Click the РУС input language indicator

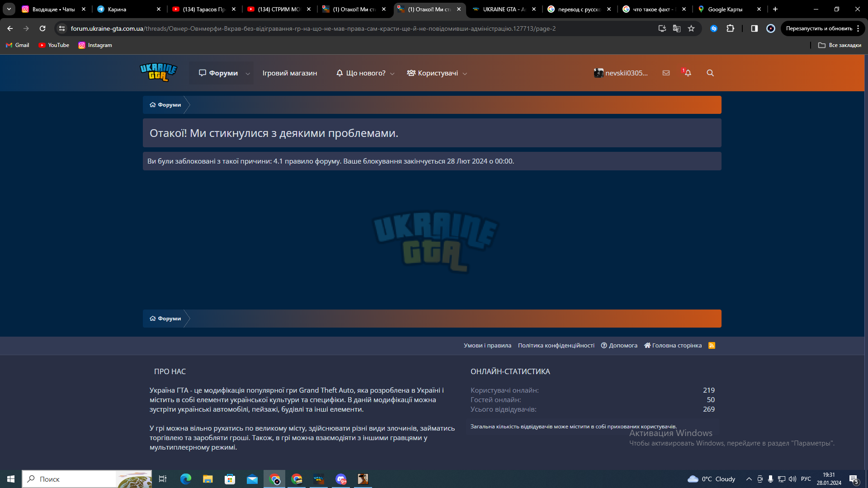point(806,479)
